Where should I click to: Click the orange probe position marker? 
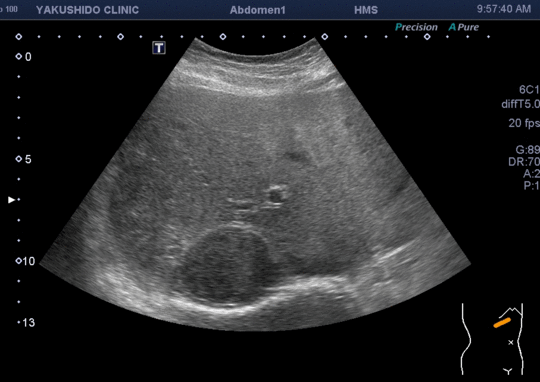coord(502,323)
